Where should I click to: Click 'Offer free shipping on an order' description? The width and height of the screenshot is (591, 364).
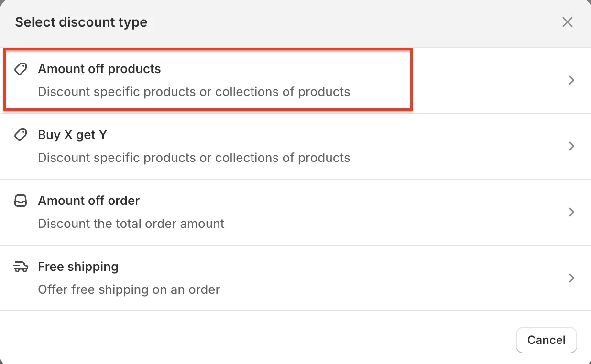129,289
